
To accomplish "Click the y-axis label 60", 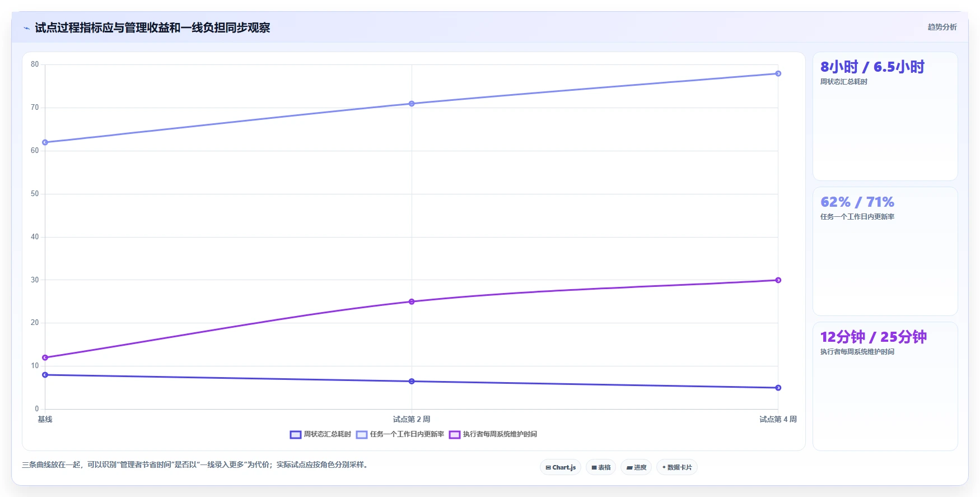I will click(x=35, y=151).
